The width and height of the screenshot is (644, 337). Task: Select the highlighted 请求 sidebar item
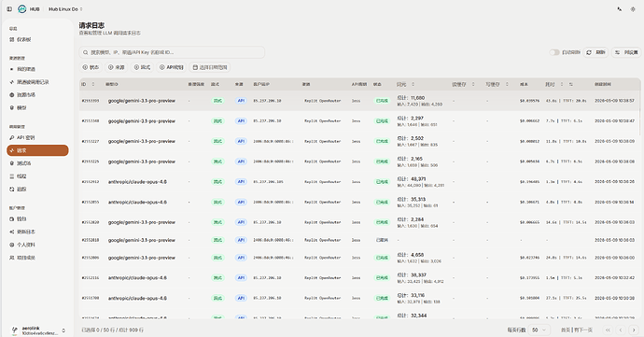[x=37, y=150]
